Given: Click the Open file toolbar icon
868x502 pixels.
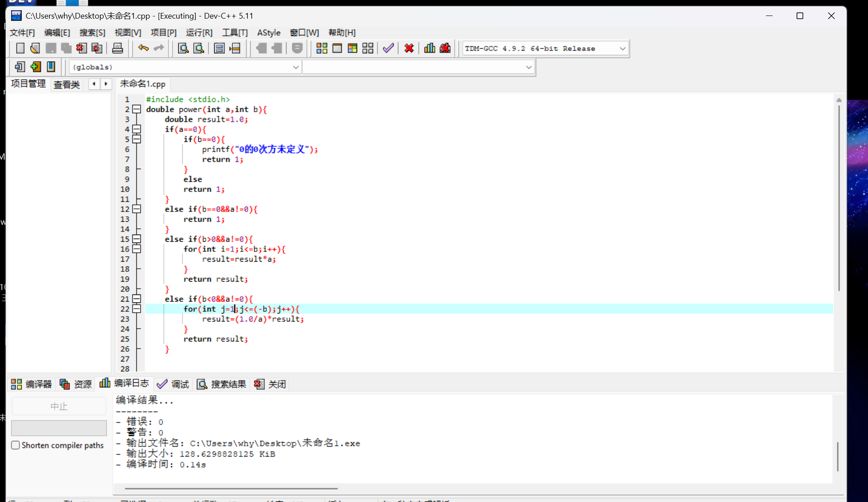Looking at the screenshot, I should [35, 48].
